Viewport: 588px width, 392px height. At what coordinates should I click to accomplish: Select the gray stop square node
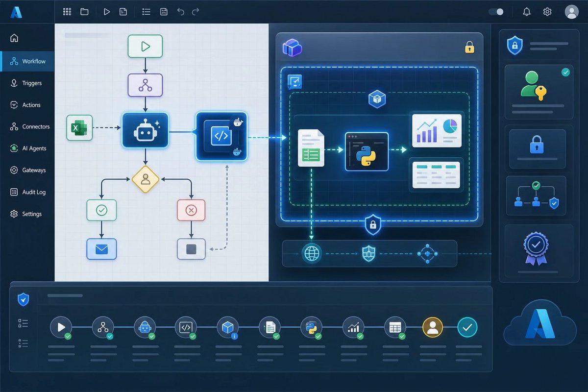[191, 249]
